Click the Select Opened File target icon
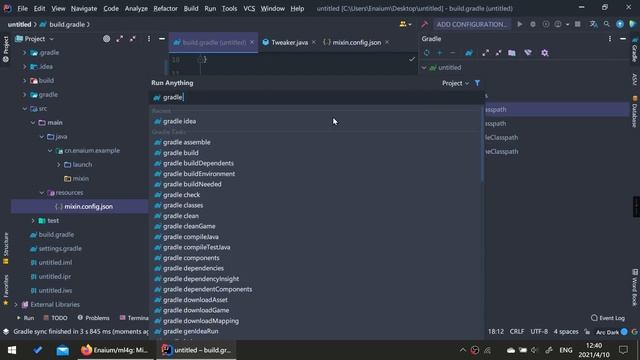The height and width of the screenshot is (360, 640). [x=107, y=39]
